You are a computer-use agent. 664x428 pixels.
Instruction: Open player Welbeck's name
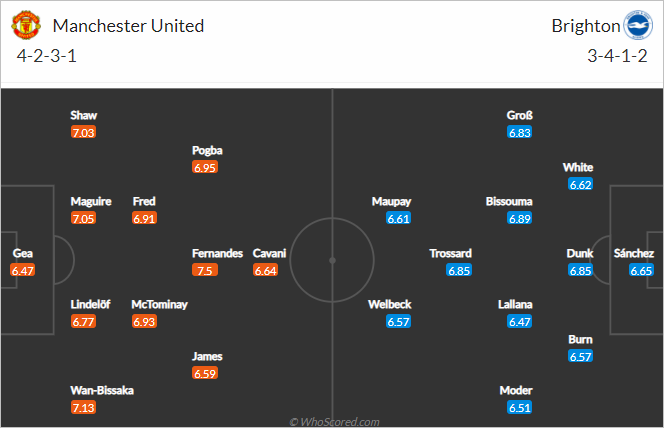coord(390,304)
